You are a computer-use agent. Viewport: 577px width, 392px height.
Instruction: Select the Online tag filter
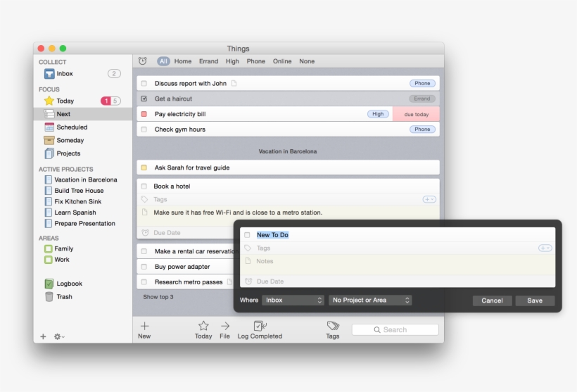click(282, 61)
